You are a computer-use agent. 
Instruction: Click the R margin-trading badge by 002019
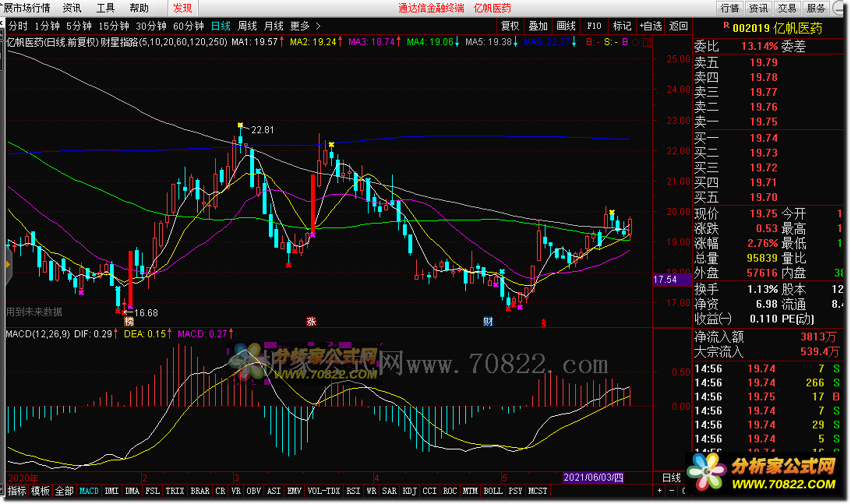(x=726, y=25)
